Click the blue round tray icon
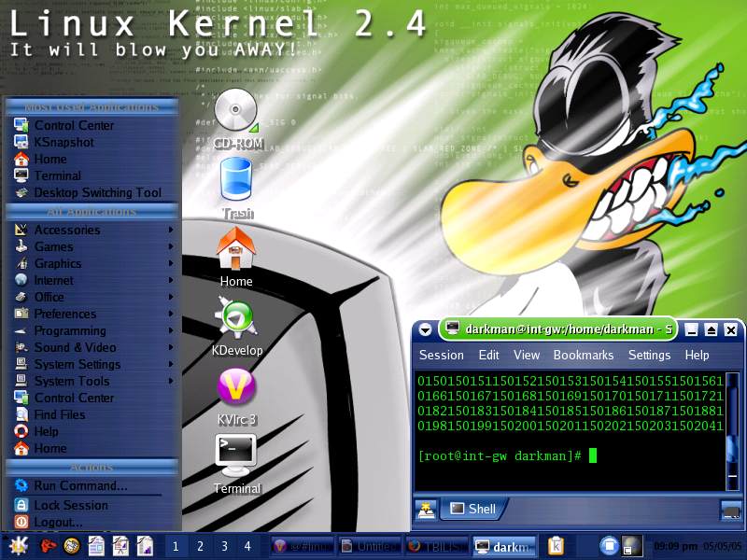Image resolution: width=747 pixels, height=560 pixels. coord(609,546)
